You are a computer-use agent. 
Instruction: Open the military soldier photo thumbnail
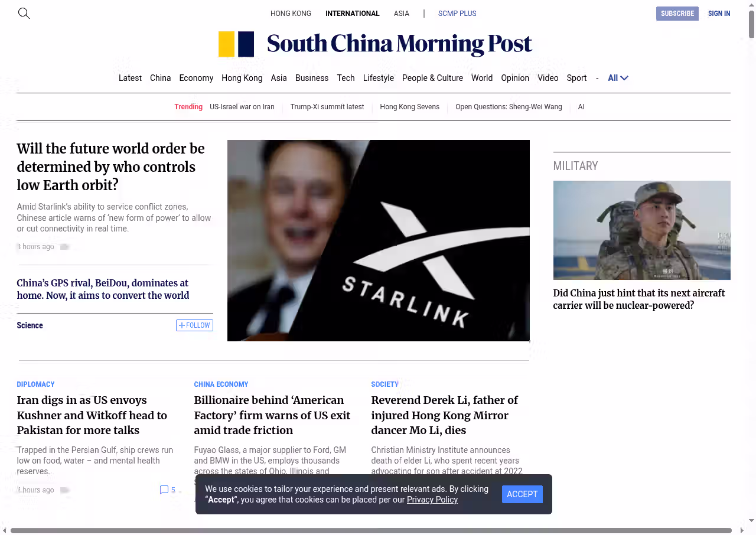(641, 230)
